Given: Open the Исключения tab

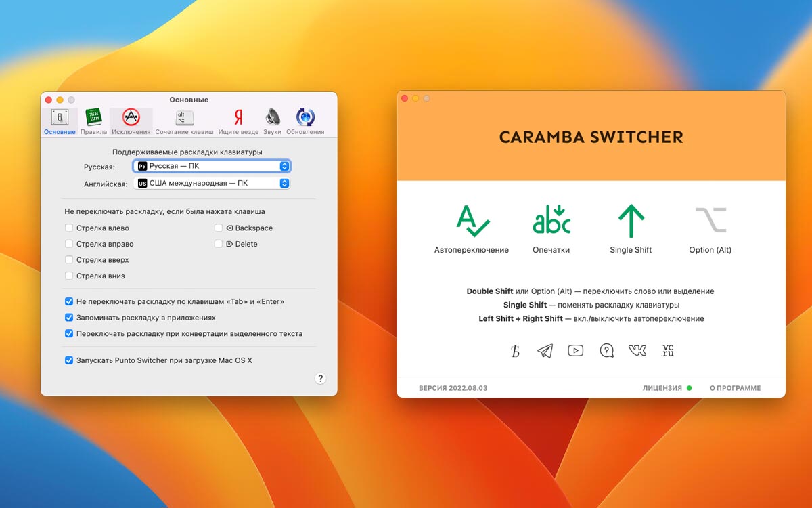Looking at the screenshot, I should pos(131,122).
